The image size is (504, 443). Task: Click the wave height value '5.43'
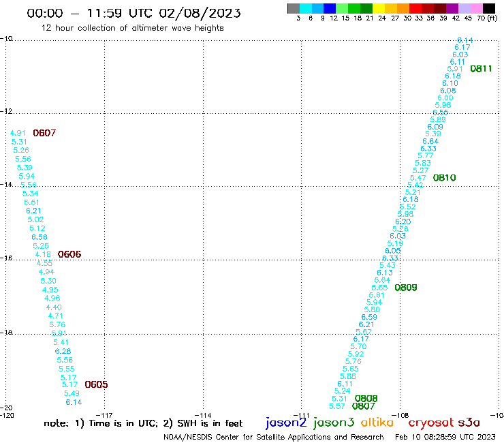coord(388,265)
